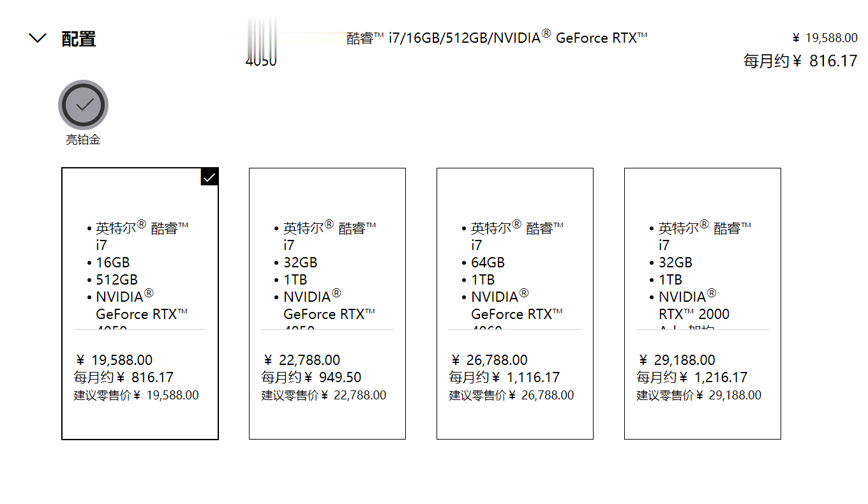Click 建议零售价¥29,188.00 text
The image size is (868, 504).
699,396
